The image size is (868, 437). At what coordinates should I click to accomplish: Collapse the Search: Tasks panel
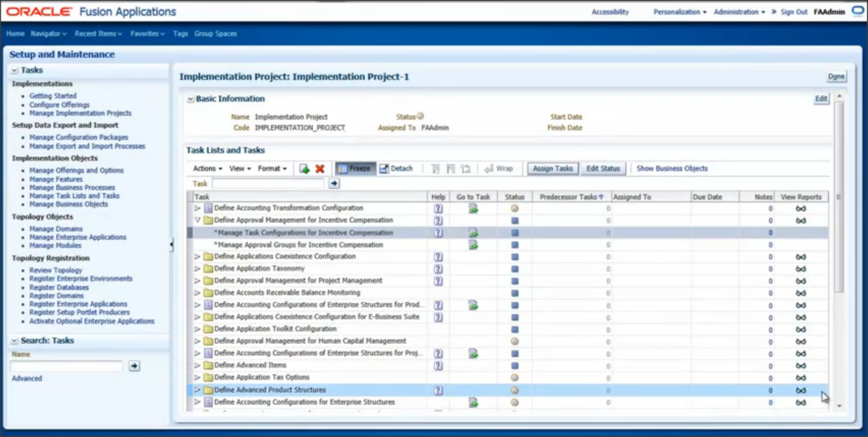pos(14,340)
